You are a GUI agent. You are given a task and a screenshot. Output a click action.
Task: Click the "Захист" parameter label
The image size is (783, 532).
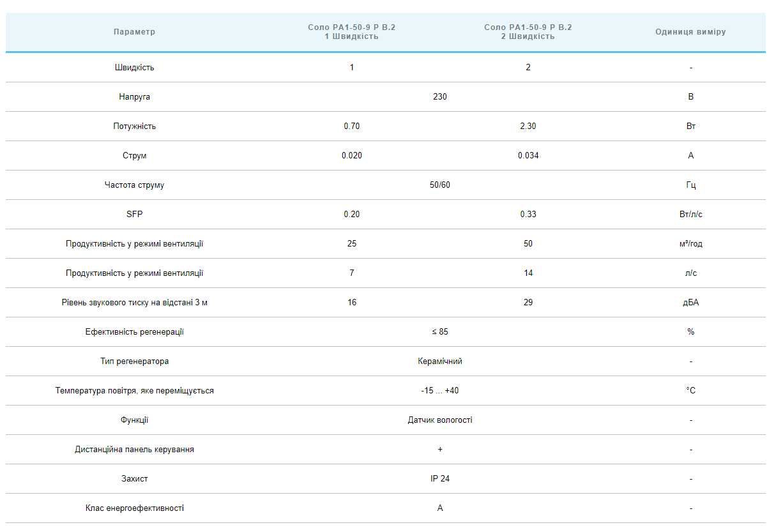pyautogui.click(x=134, y=479)
